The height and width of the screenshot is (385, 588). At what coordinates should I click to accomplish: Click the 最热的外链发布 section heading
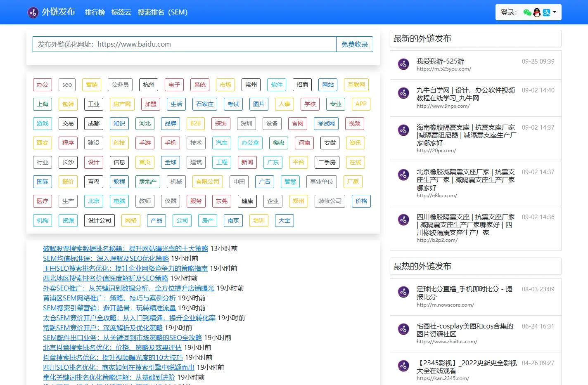[422, 266]
